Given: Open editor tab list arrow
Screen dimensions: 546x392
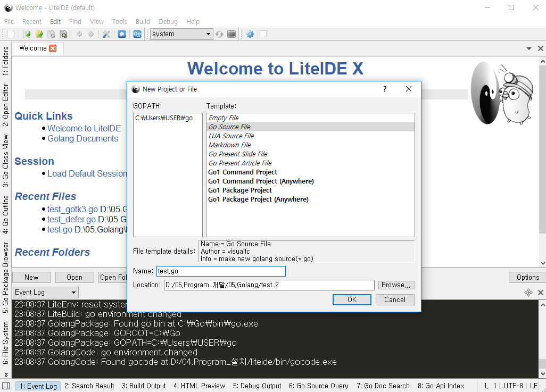Looking at the screenshot, I should [x=529, y=48].
